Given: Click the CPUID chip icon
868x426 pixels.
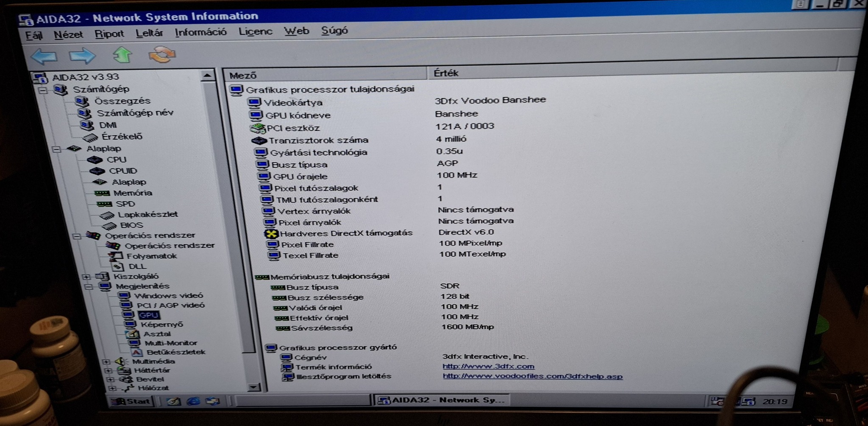Looking at the screenshot, I should pyautogui.click(x=97, y=171).
